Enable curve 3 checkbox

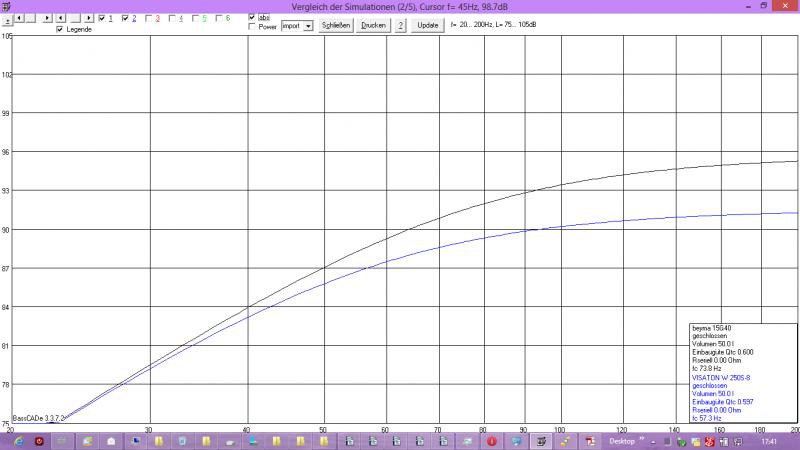point(148,18)
